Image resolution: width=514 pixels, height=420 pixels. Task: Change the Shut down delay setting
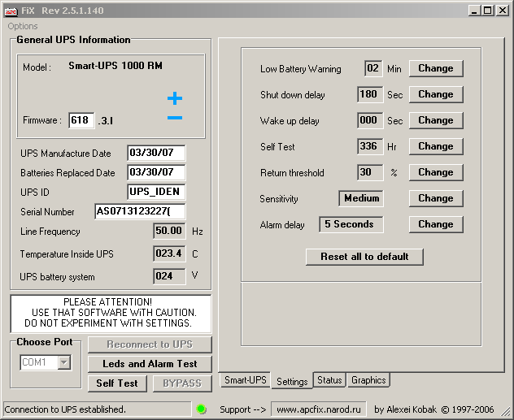coord(436,94)
